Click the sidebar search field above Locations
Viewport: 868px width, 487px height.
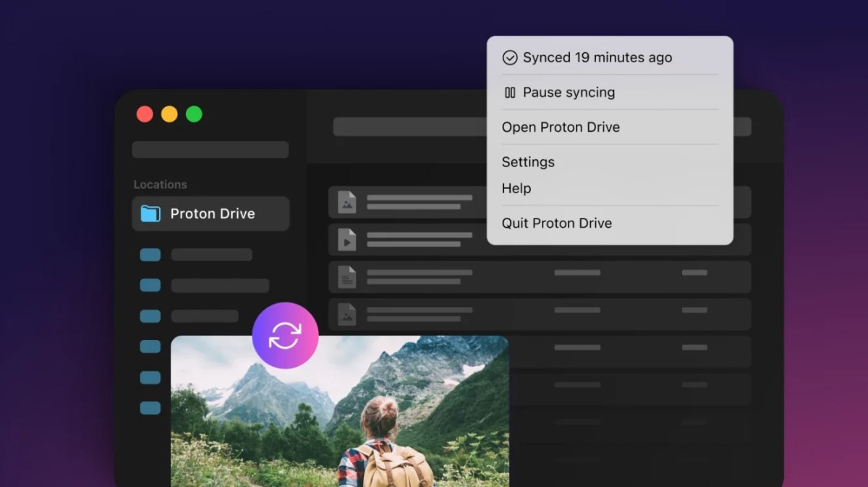click(x=210, y=150)
